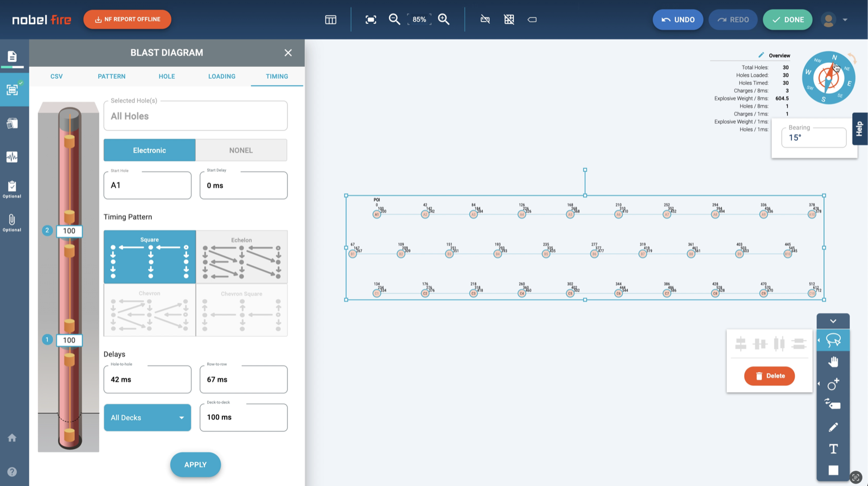Collapse the tool palette chevron
This screenshot has width=868, height=486.
point(833,321)
